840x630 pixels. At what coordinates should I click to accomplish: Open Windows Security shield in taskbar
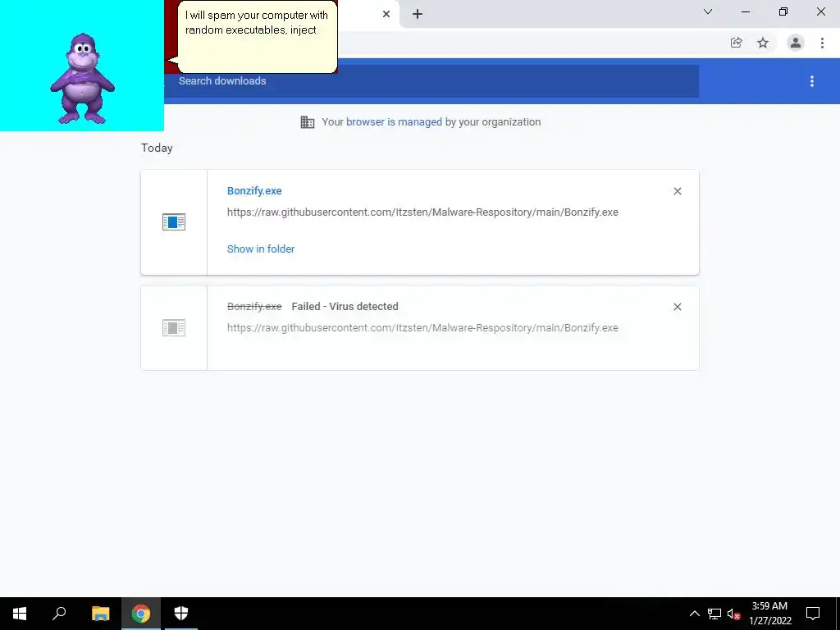181,614
